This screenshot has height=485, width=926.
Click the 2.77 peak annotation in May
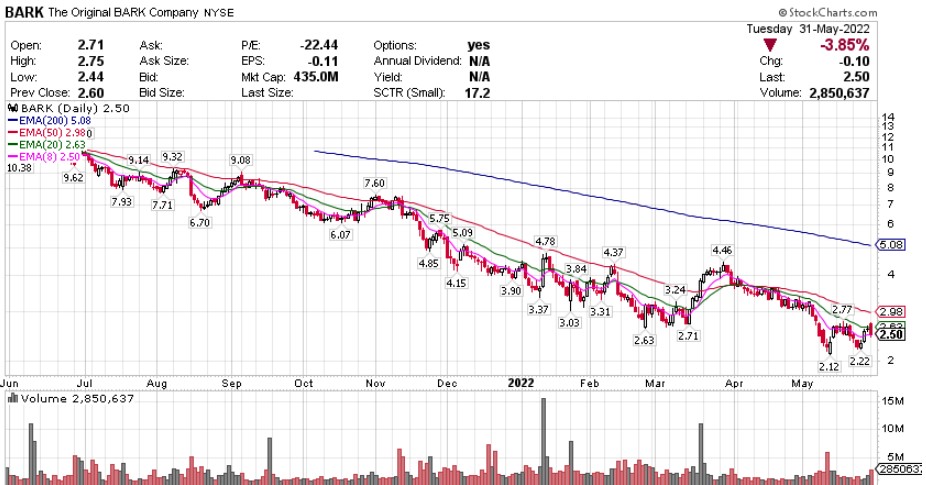(x=842, y=310)
